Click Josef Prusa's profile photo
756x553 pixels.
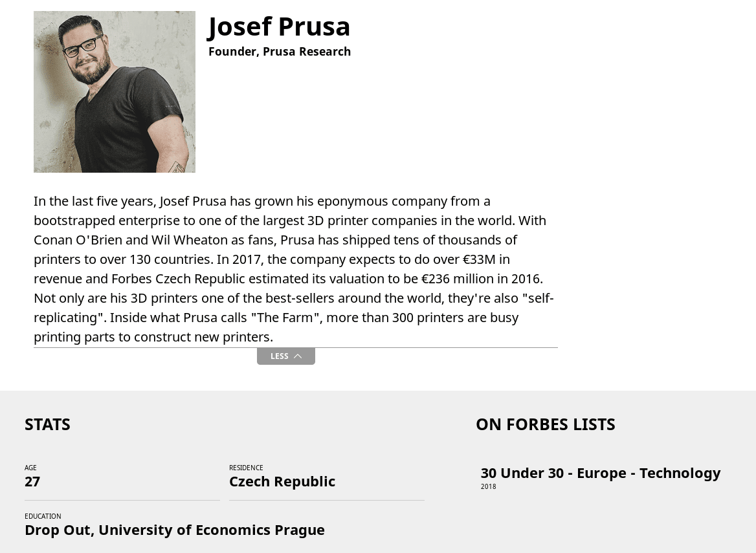pos(115,91)
